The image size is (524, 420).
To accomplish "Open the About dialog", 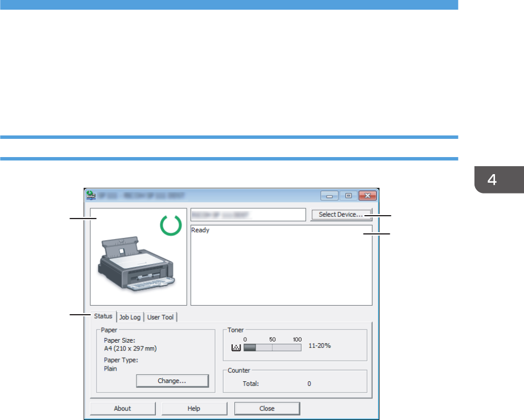I will (x=123, y=408).
